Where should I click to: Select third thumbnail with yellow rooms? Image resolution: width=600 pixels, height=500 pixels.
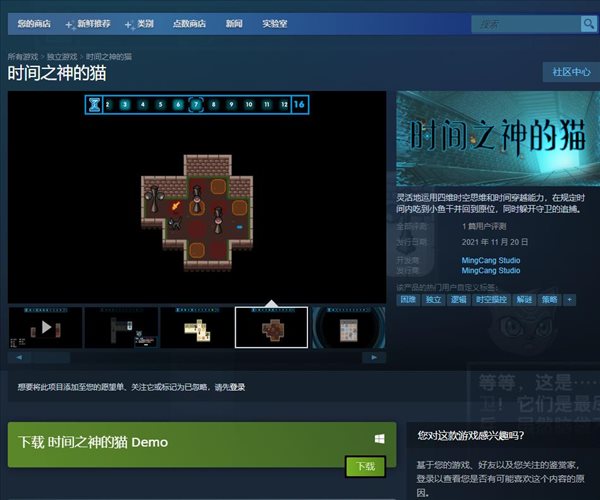(197, 327)
